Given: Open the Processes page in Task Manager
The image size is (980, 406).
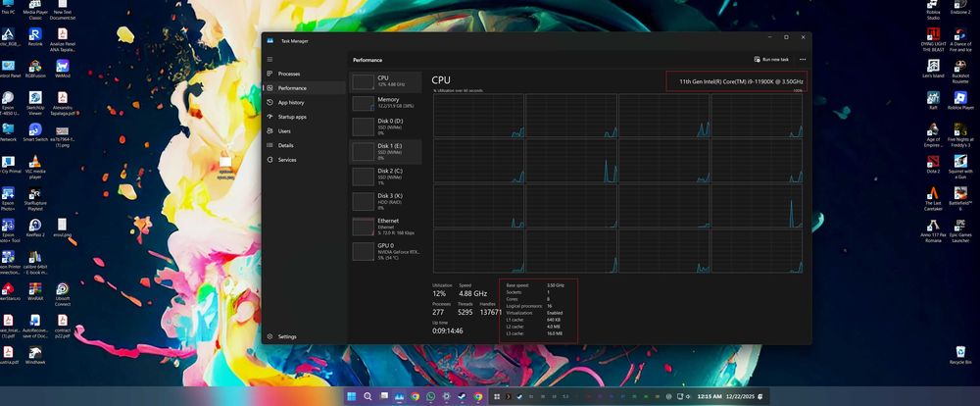Looking at the screenshot, I should (304, 74).
